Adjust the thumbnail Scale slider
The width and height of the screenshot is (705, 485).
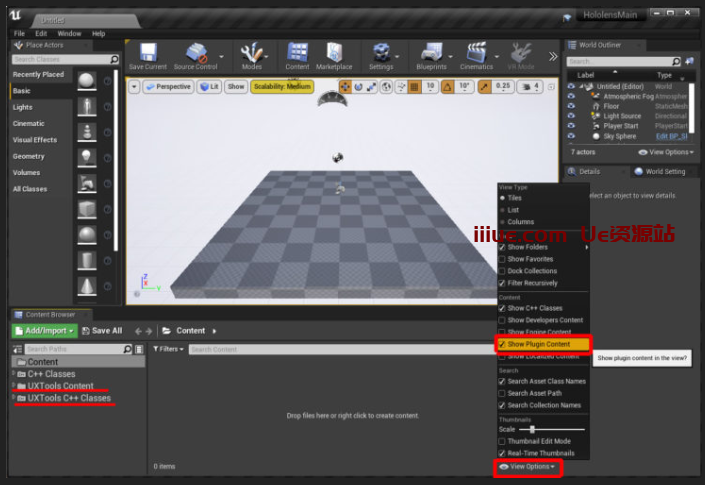point(532,429)
